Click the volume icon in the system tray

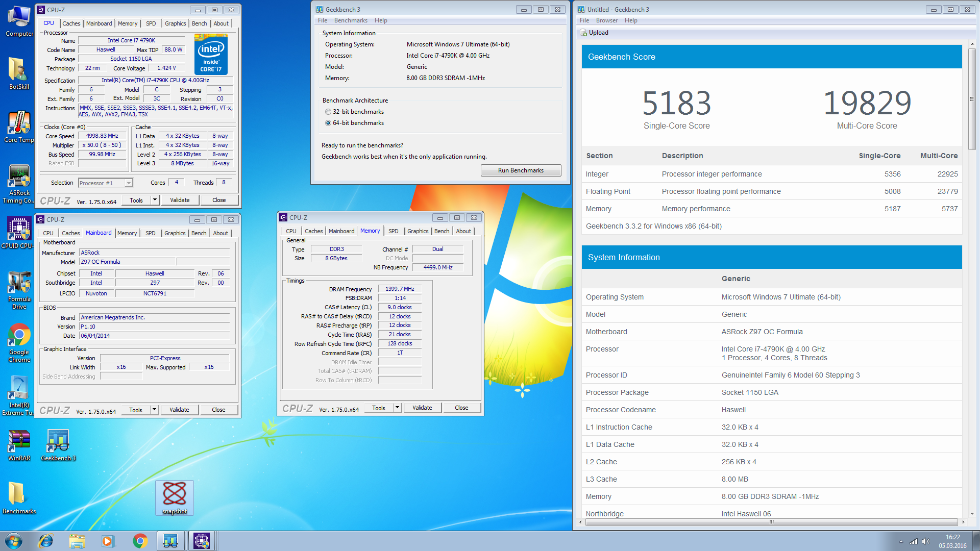(926, 541)
